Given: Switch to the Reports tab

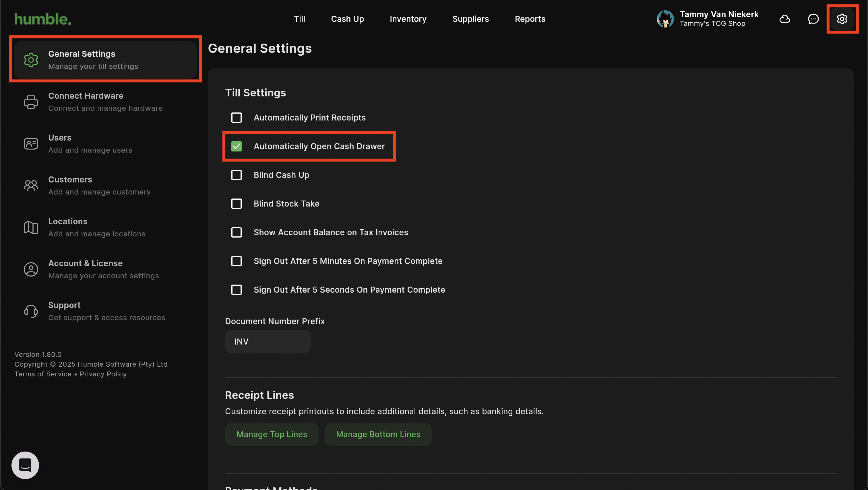Looking at the screenshot, I should pos(530,19).
